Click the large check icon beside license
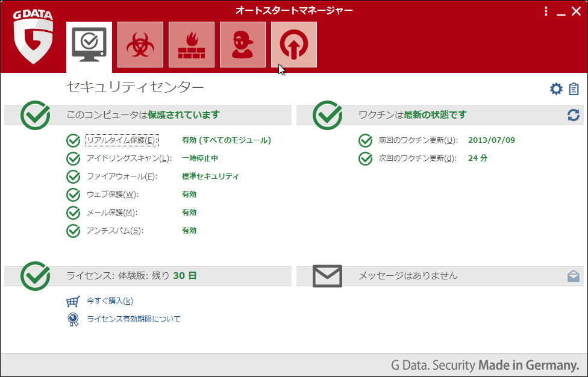 [x=36, y=276]
